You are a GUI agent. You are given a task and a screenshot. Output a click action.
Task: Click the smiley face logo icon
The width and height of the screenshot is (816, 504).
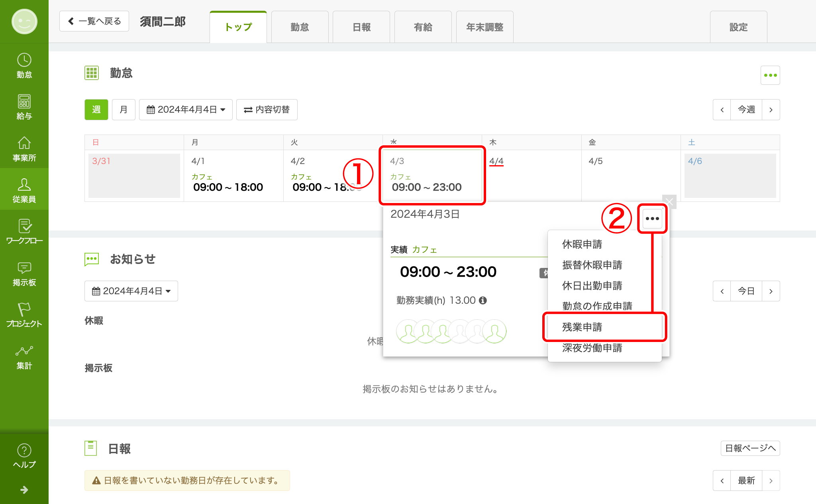click(24, 21)
